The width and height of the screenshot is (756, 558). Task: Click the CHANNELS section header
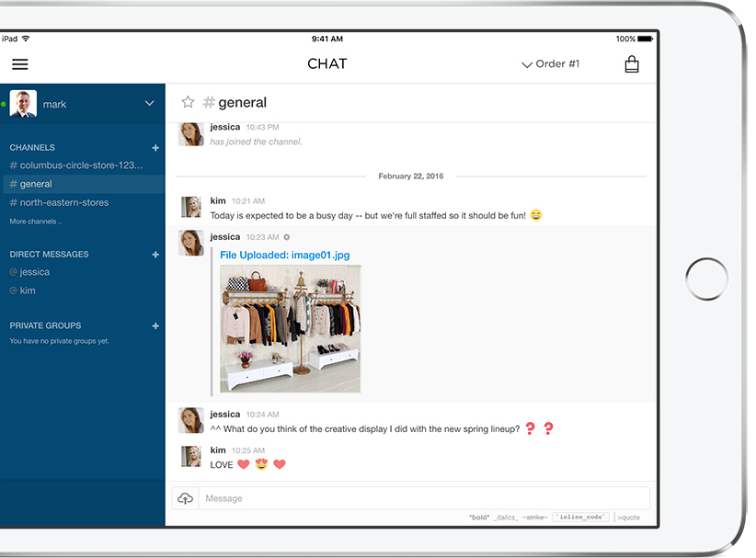click(32, 147)
